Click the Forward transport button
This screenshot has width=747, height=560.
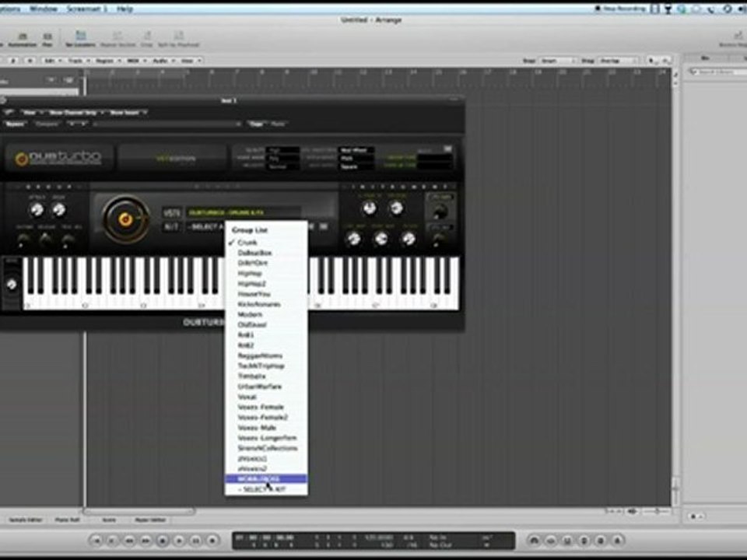tap(146, 541)
